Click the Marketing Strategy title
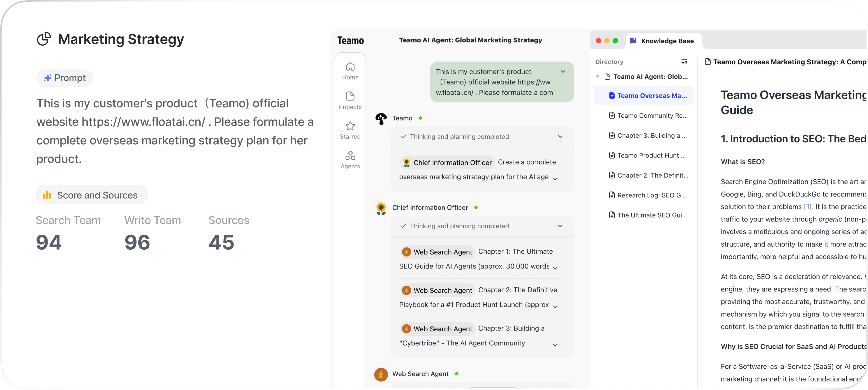Viewport: 868px width, 390px height. click(121, 39)
